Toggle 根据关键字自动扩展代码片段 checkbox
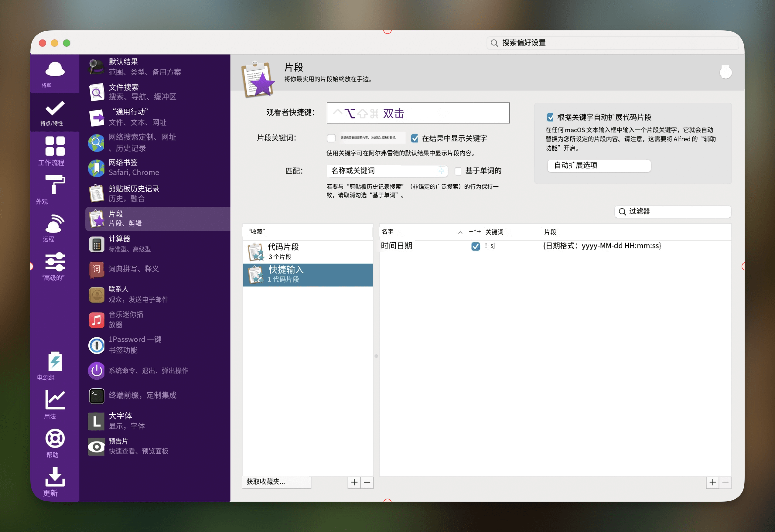The height and width of the screenshot is (532, 775). tap(550, 118)
